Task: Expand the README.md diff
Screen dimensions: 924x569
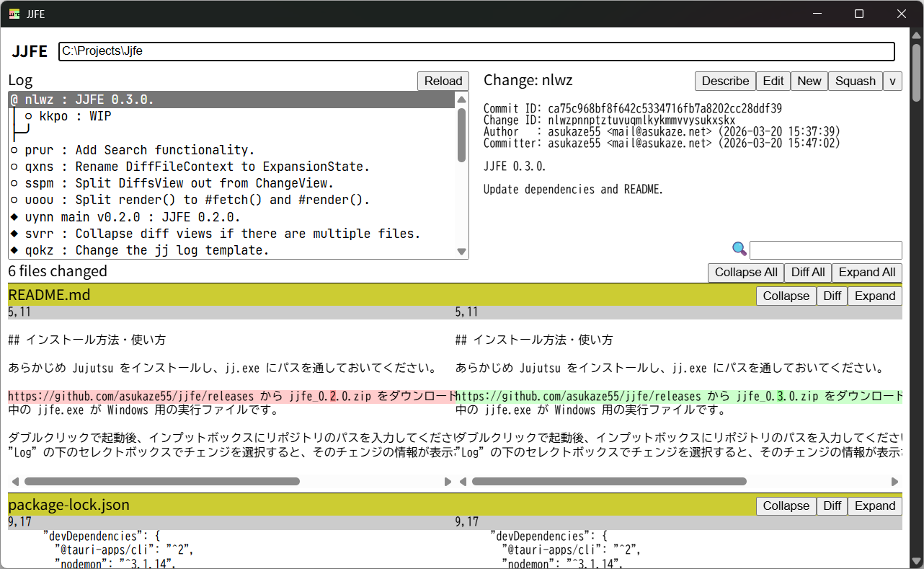Action: [x=875, y=296]
